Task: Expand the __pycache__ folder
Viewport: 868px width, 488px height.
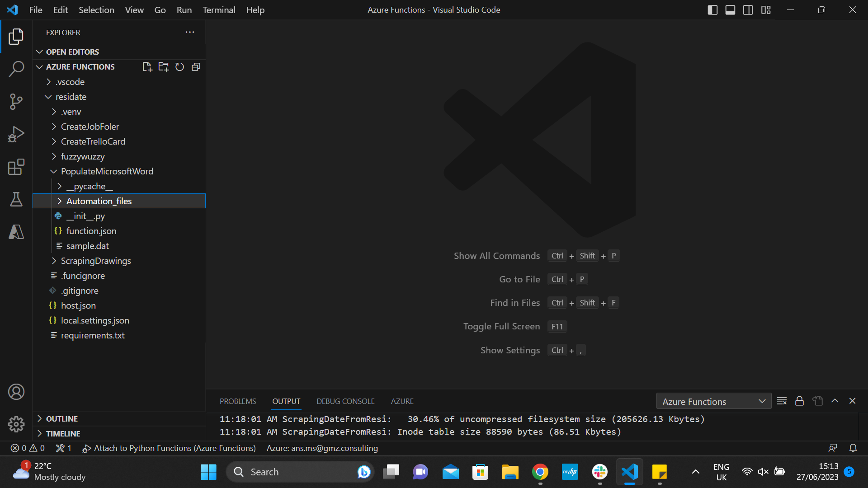Action: (119, 186)
